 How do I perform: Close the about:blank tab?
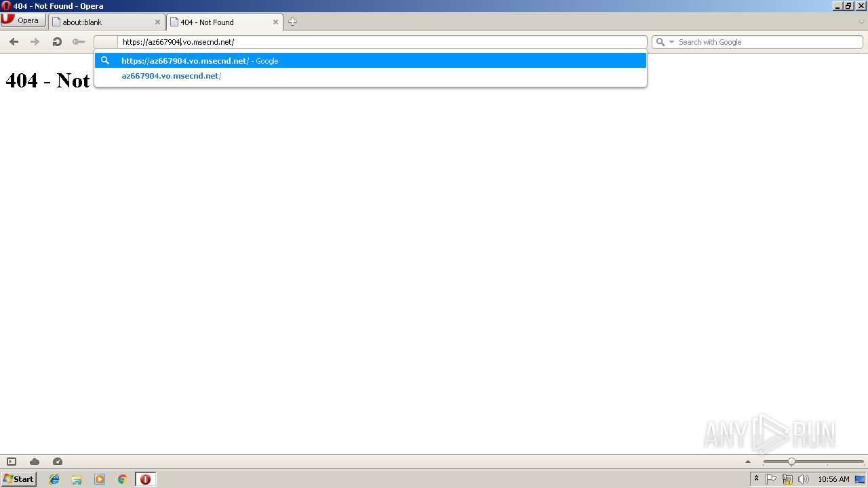pyautogui.click(x=157, y=22)
